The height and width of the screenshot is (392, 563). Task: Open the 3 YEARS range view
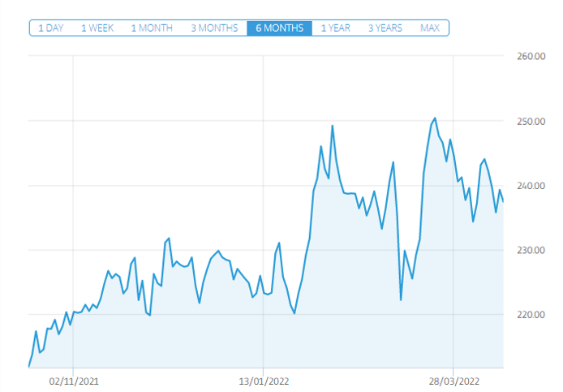coord(385,28)
